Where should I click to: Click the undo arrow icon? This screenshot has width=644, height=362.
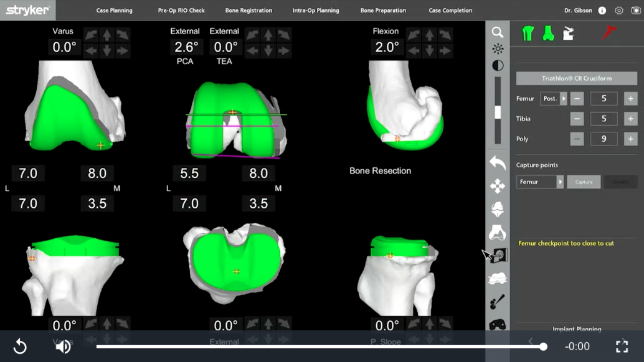(498, 162)
